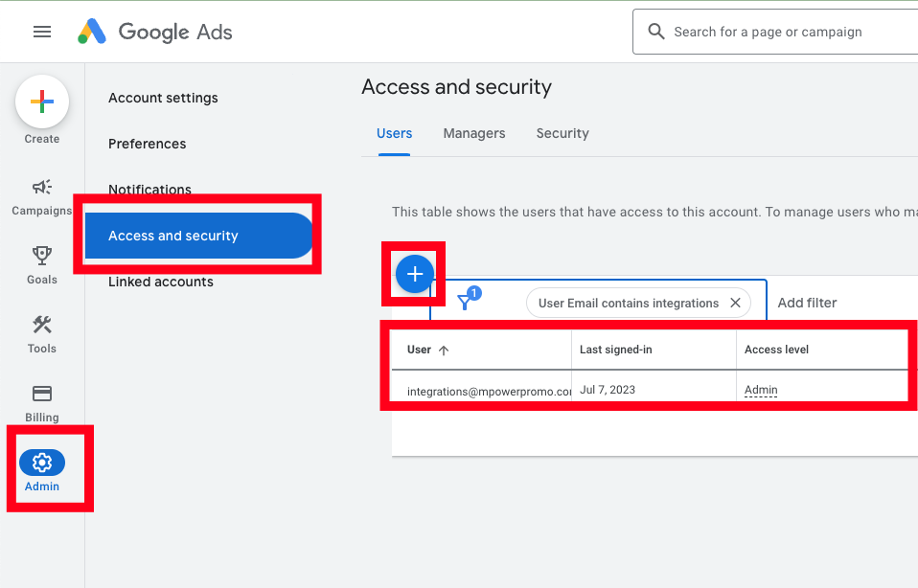Viewport: 918px width, 588px height.
Task: Open Account settings page
Action: click(x=163, y=98)
